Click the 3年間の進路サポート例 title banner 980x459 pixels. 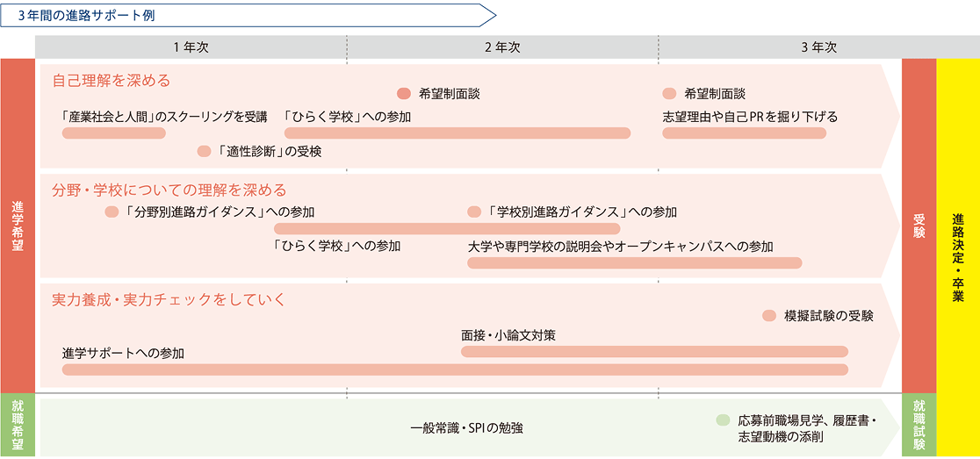tap(249, 15)
